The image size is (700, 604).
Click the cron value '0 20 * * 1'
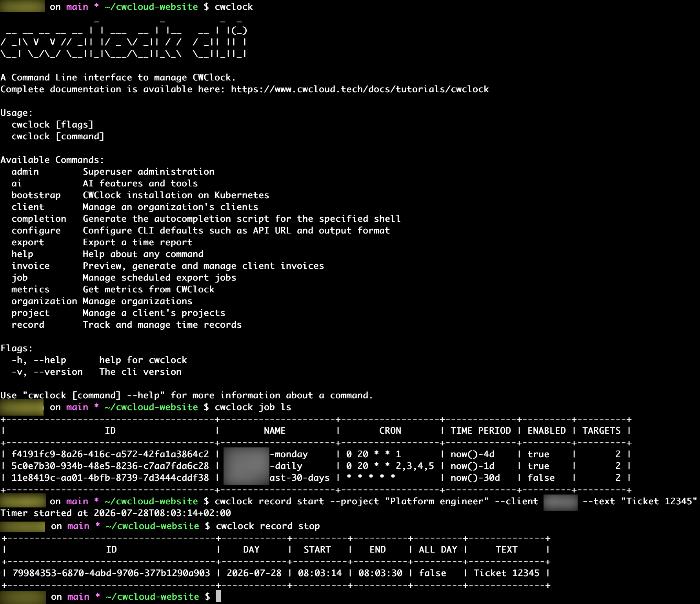(374, 454)
